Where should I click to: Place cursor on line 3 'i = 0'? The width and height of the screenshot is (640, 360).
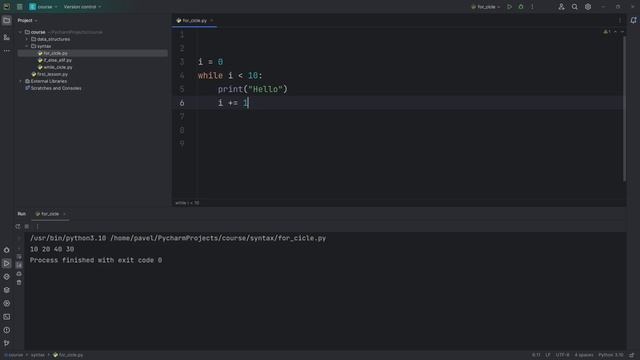(x=211, y=62)
